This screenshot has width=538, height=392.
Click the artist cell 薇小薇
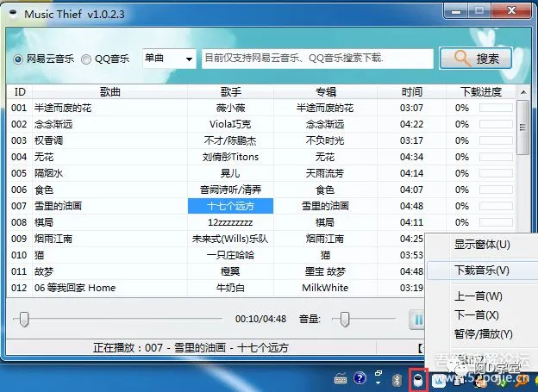tap(230, 108)
